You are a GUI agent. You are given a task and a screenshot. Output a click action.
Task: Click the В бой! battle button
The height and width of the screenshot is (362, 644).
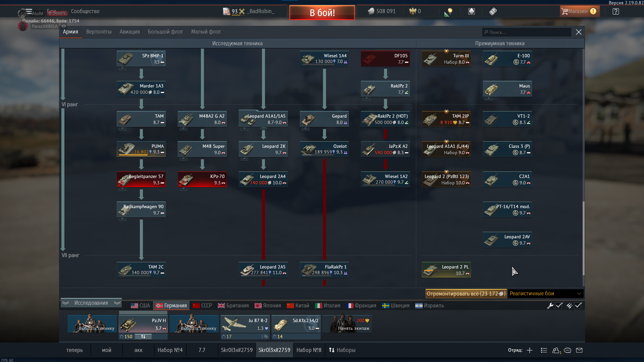322,13
